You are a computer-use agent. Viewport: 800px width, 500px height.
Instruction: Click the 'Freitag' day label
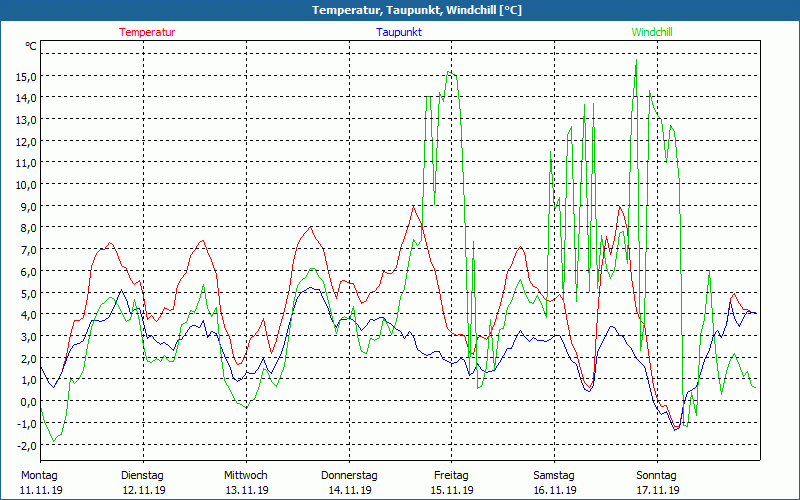point(452,476)
